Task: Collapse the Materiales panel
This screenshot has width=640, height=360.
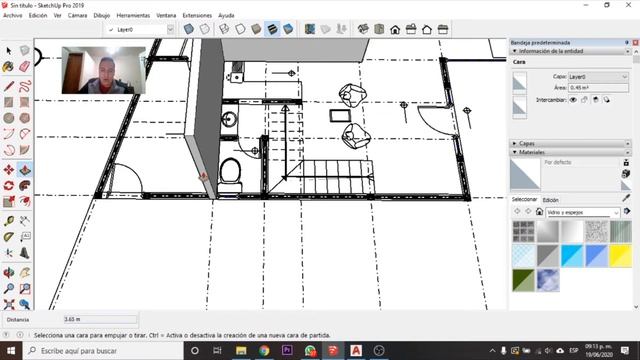Action: click(514, 152)
